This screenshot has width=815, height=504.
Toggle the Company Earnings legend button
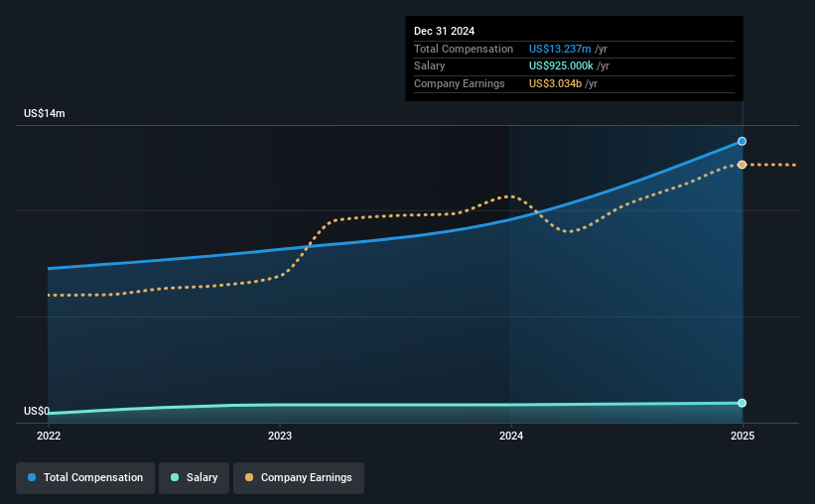click(299, 478)
